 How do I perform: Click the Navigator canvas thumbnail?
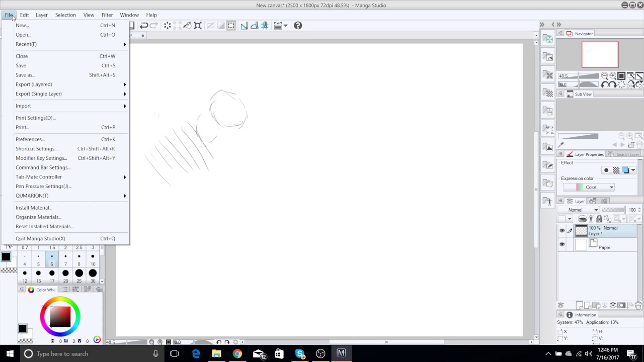(600, 54)
